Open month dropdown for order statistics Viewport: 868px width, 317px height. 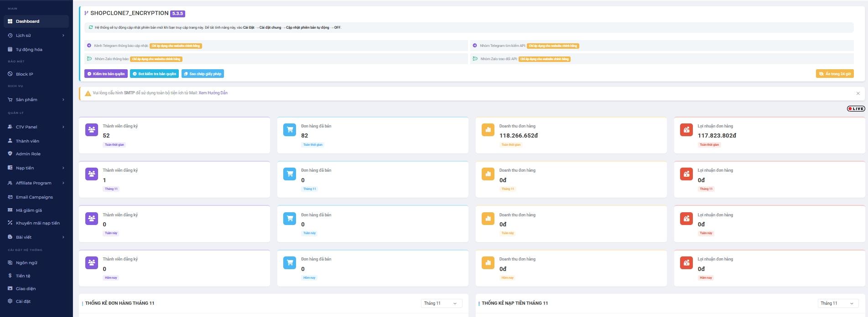point(441,303)
